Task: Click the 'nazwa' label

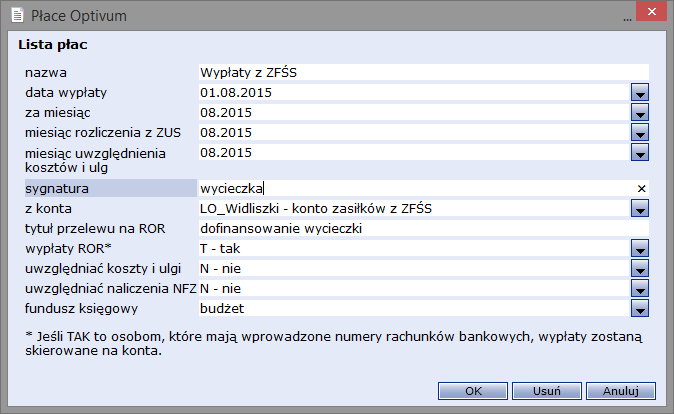Action: tap(46, 73)
